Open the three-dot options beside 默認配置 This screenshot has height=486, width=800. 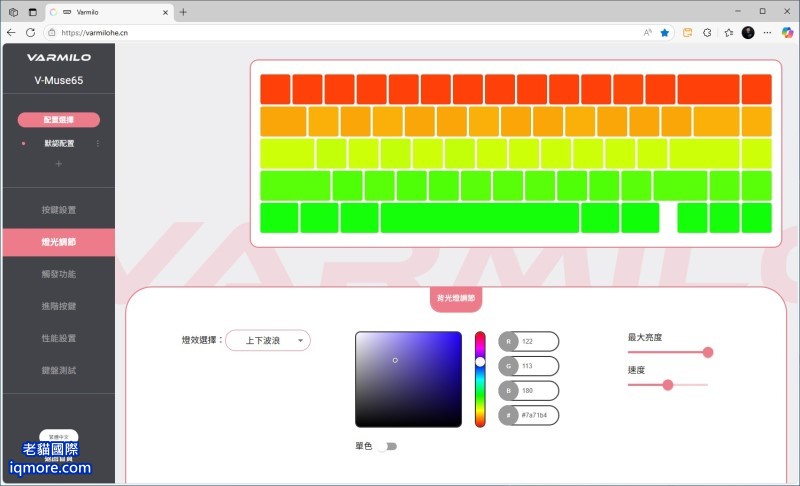point(97,144)
